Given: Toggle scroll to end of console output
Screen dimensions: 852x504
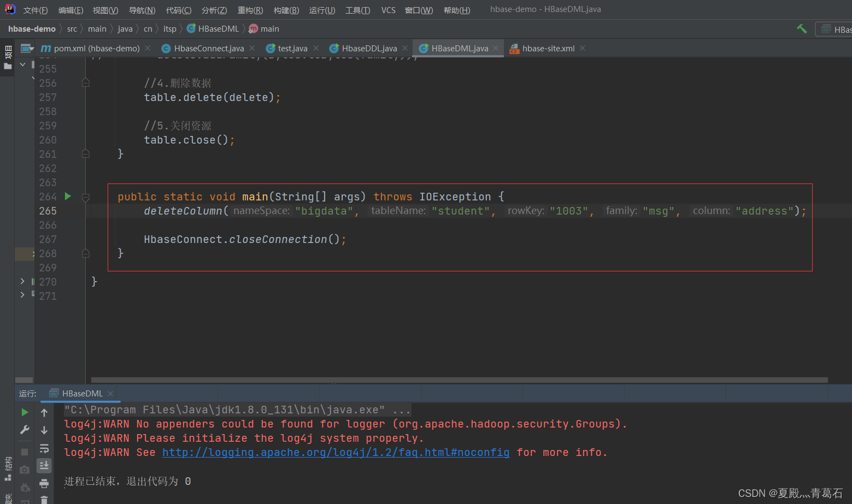Looking at the screenshot, I should coord(44,466).
